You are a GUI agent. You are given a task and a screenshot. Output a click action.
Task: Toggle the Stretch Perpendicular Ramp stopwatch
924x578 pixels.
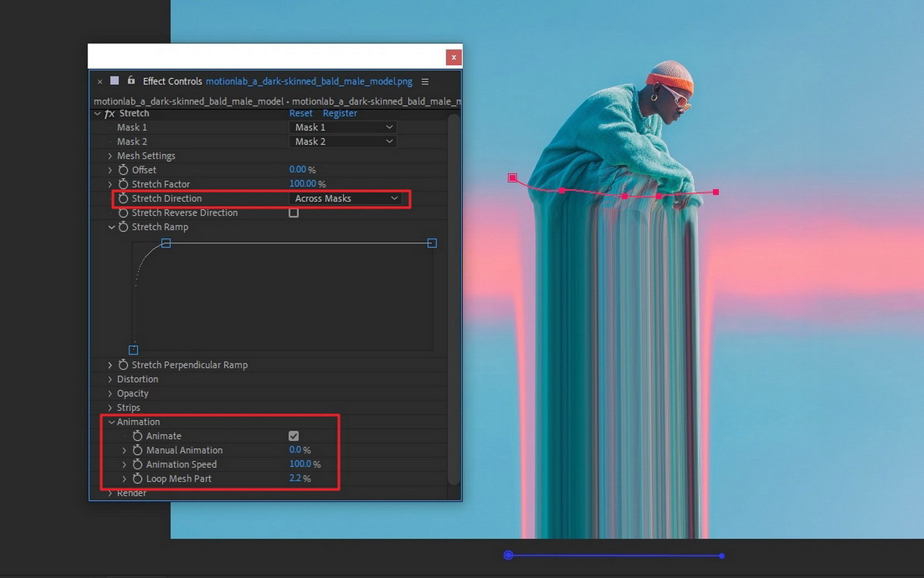[123, 364]
